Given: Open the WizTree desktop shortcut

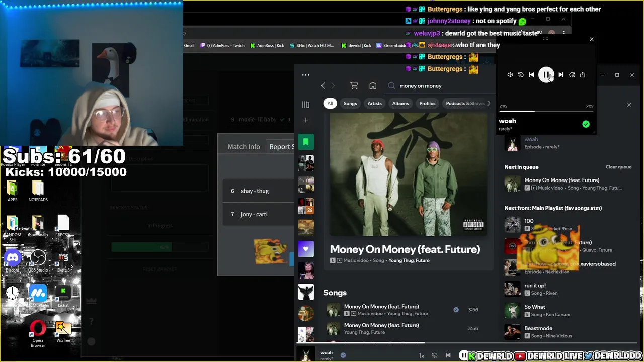Looking at the screenshot, I should (x=63, y=332).
